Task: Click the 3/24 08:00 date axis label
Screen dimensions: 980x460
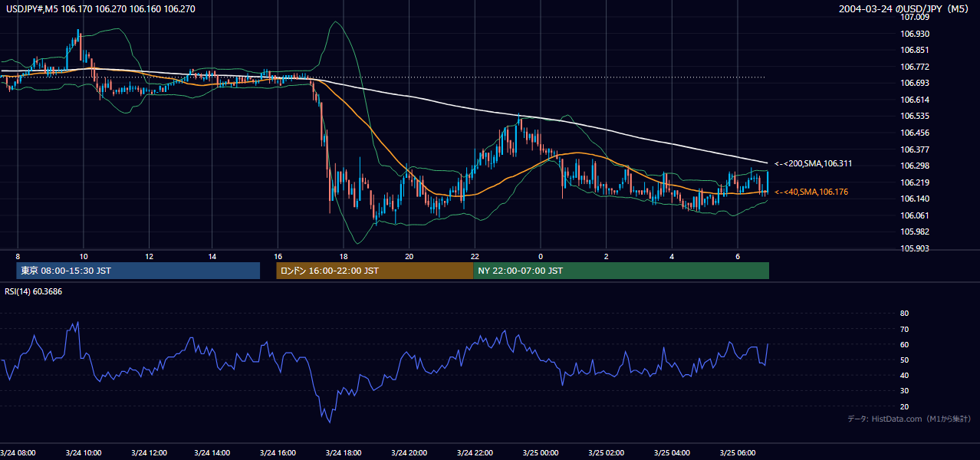Action: [18, 452]
